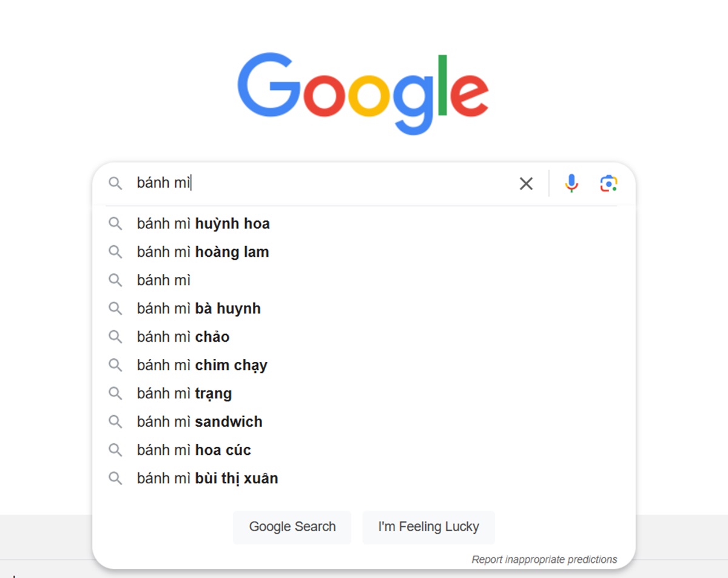Viewport: 728px width, 578px height.
Task: Click the magnifier icon beside 'bánh mì chảo'
Action: coord(115,337)
